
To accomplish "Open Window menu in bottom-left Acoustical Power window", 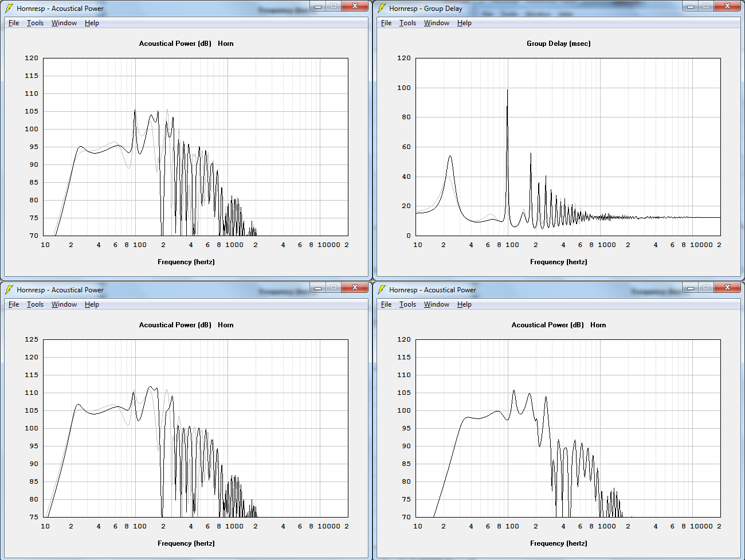I will tap(64, 304).
